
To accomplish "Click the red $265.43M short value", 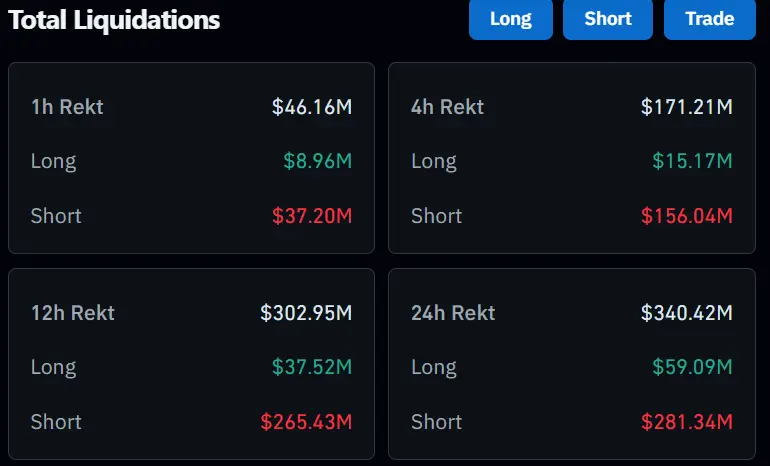I will tap(306, 422).
